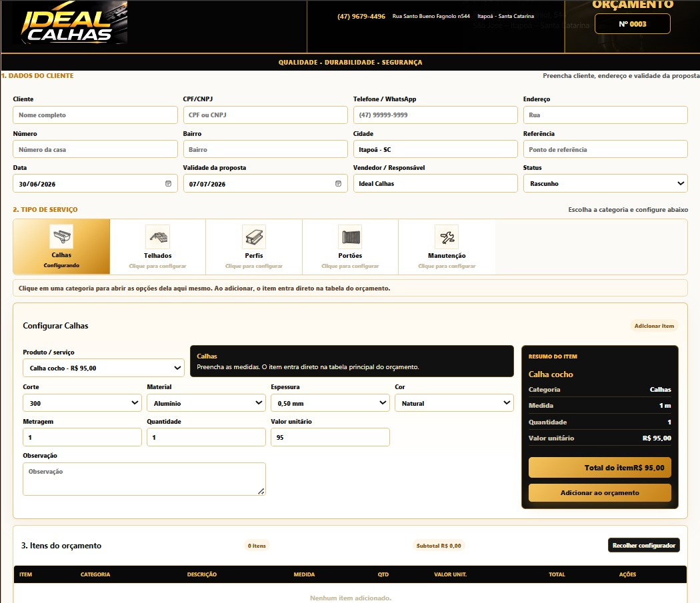This screenshot has height=603, width=700.
Task: Click the Adicionar item button
Action: coord(654,326)
